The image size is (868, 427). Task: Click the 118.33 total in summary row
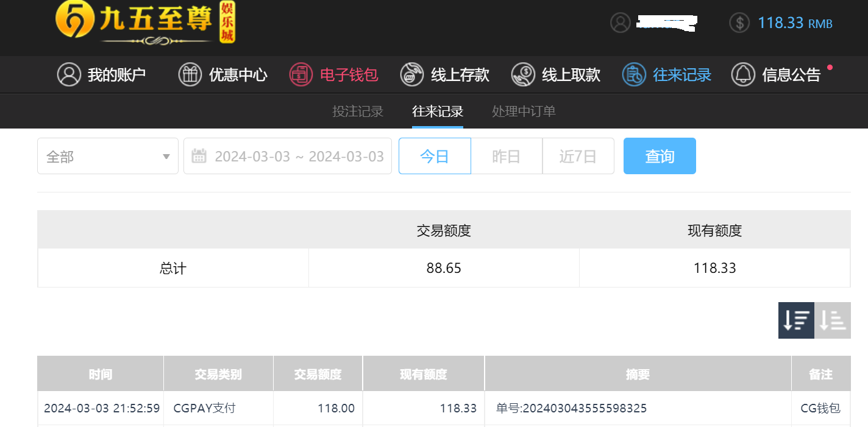[715, 268]
